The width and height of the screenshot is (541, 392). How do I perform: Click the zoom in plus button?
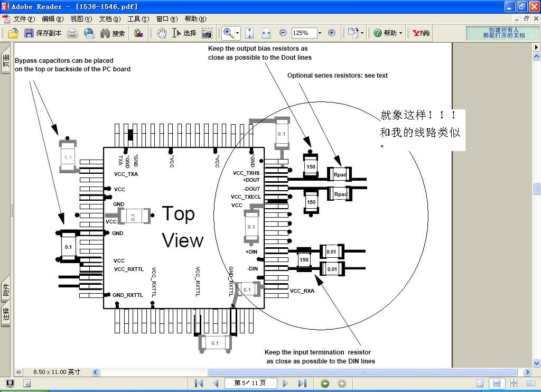pyautogui.click(x=332, y=33)
